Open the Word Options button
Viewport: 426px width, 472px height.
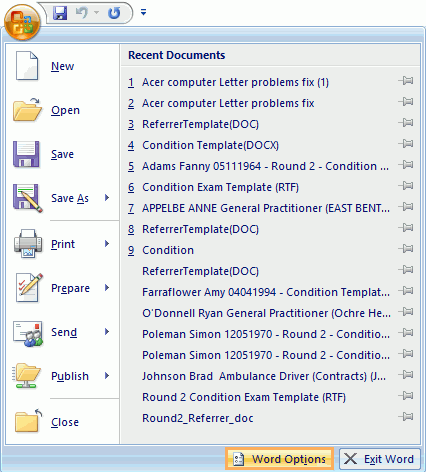click(x=279, y=459)
